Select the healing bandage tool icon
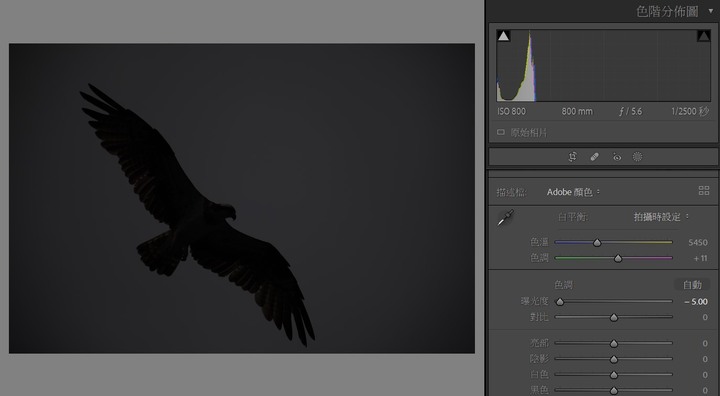Viewport: 720px width, 396px height. click(x=594, y=157)
